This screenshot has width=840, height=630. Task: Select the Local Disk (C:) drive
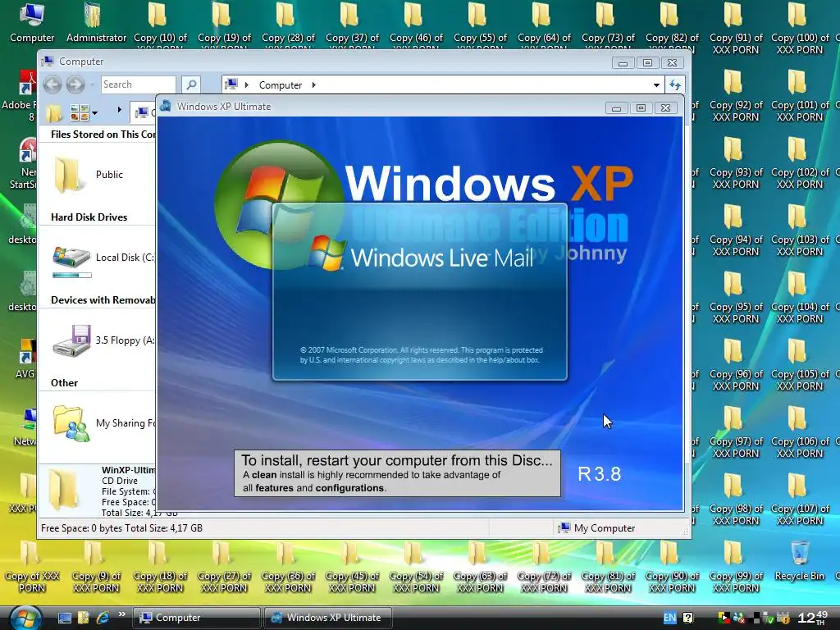[103, 261]
